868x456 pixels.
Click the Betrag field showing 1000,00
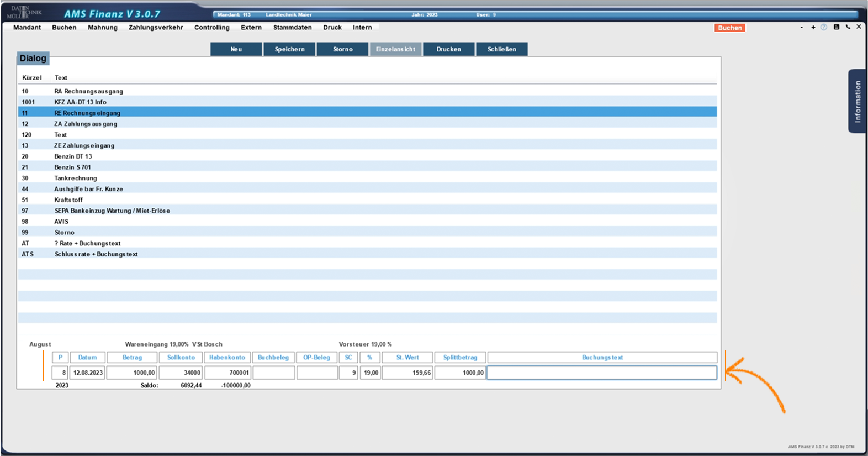132,373
